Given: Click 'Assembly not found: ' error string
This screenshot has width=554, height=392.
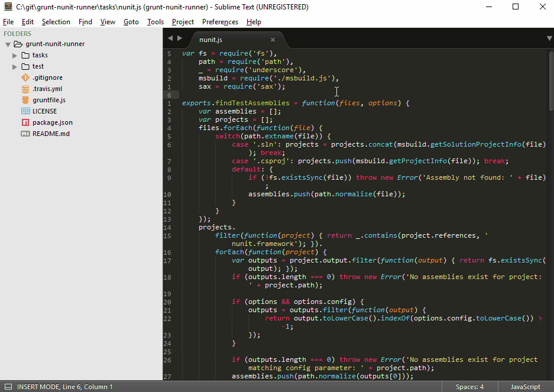Looking at the screenshot, I should 468,177.
